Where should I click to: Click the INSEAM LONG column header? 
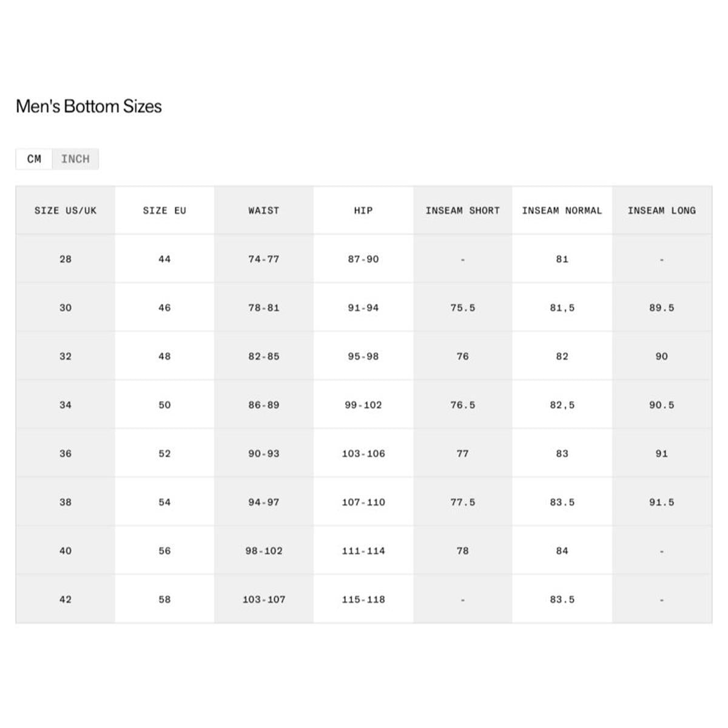coord(662,211)
